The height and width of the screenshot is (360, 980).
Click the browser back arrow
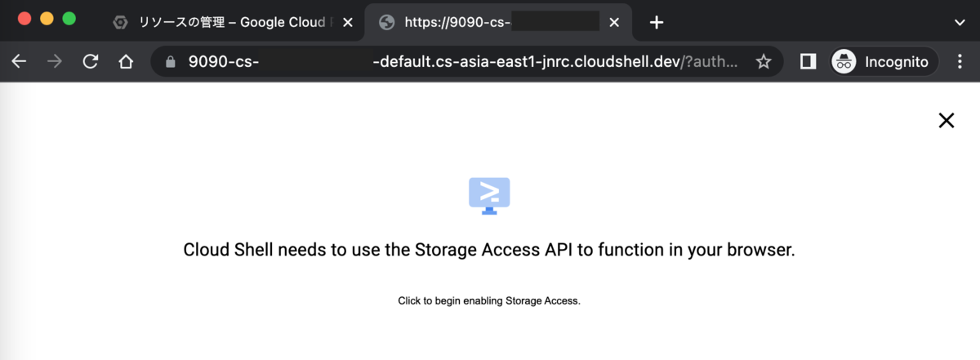[19, 61]
